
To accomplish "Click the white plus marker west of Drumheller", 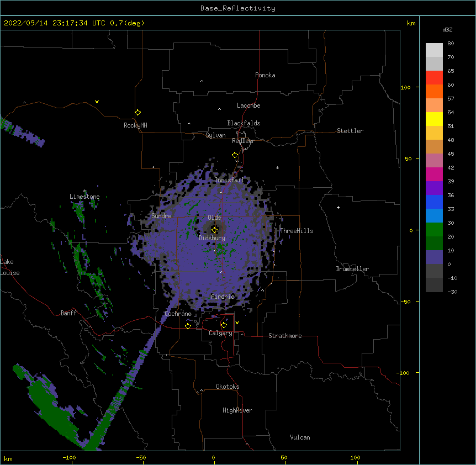I will tap(338, 207).
